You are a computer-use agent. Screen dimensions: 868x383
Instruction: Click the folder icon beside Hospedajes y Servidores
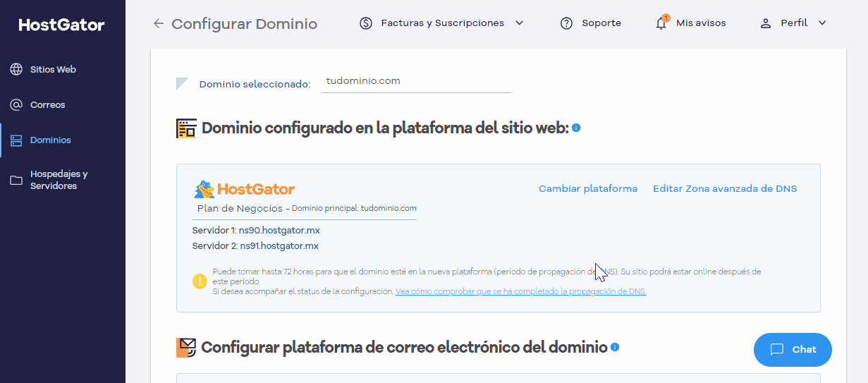tap(16, 180)
